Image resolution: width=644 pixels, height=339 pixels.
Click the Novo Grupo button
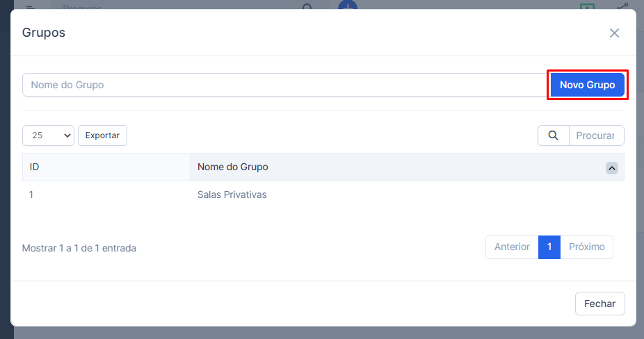(587, 85)
